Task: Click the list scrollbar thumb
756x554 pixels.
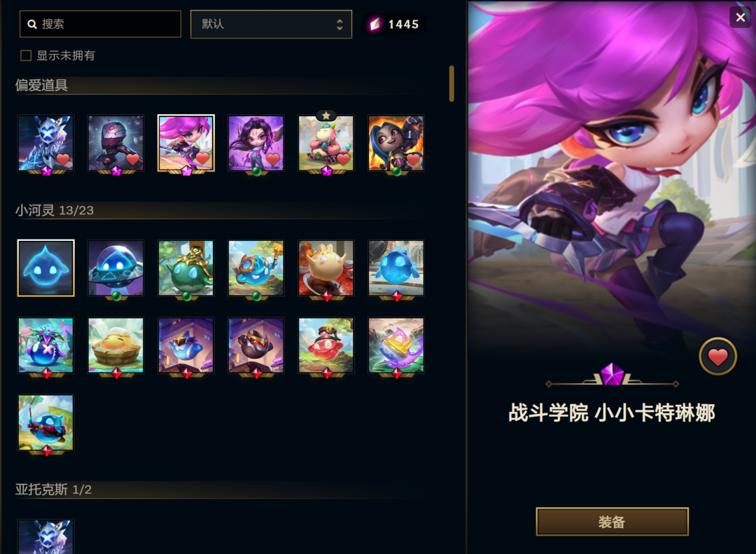Action: (451, 83)
